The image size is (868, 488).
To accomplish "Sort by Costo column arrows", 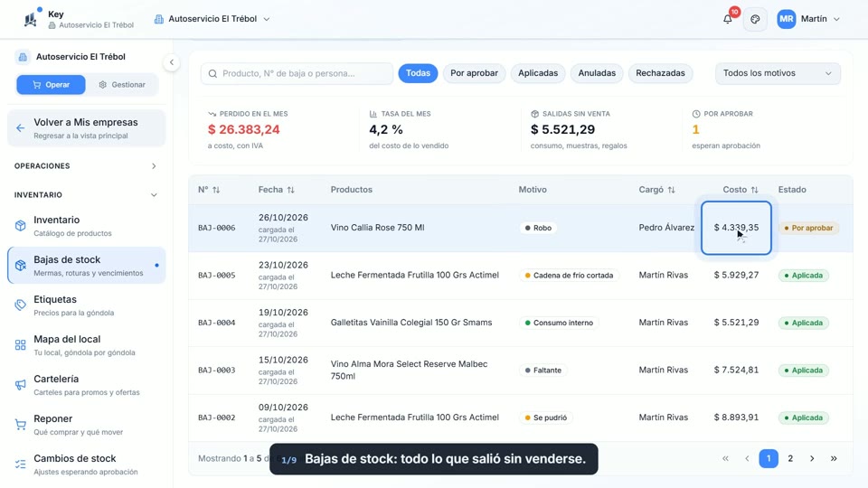I will pos(754,190).
